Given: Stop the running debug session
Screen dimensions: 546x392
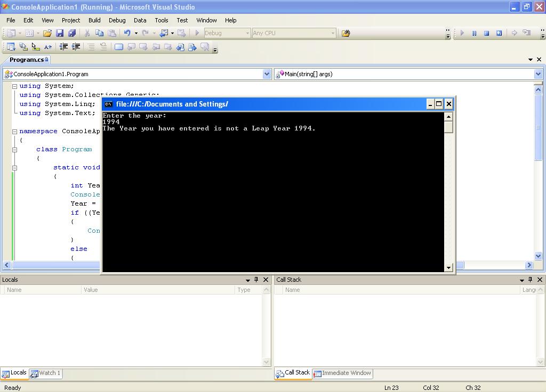Looking at the screenshot, I should coord(487,33).
